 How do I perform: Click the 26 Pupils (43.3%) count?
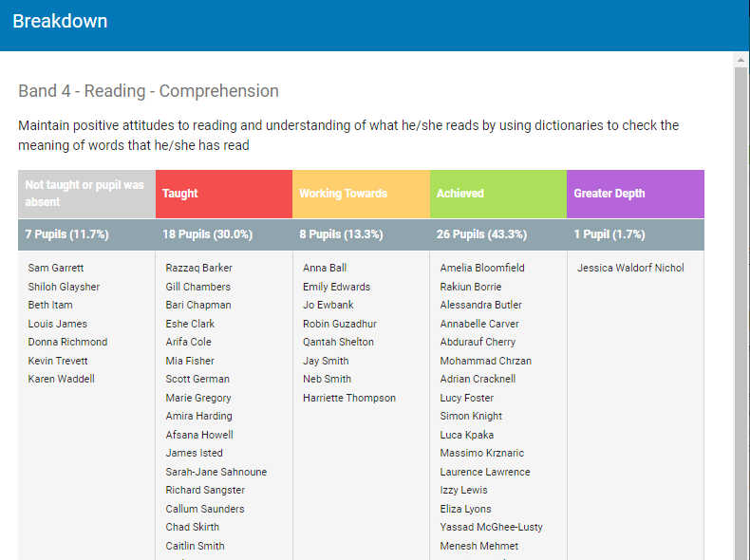481,234
